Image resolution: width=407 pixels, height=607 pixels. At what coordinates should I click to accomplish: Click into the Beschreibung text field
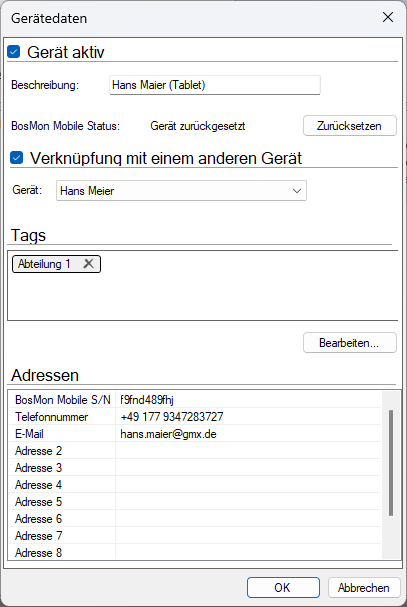click(215, 85)
